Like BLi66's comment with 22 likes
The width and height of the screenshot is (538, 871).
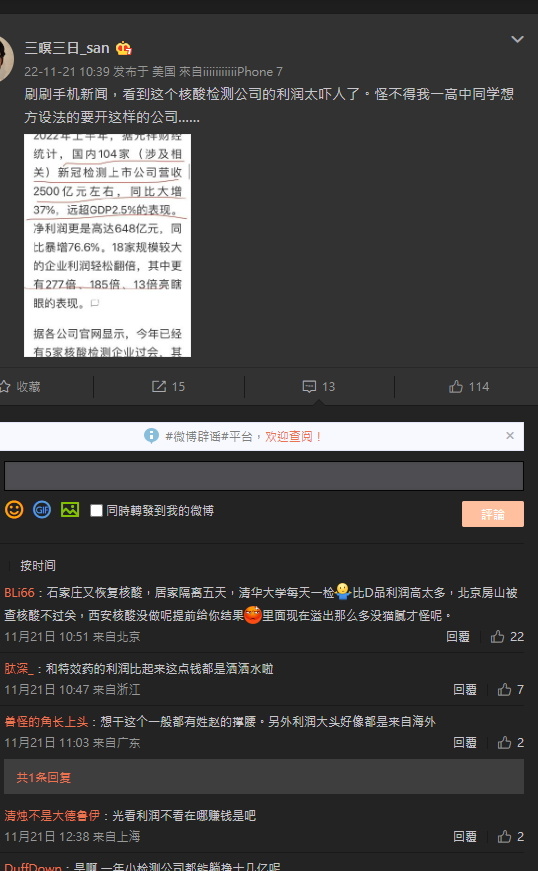pos(497,637)
